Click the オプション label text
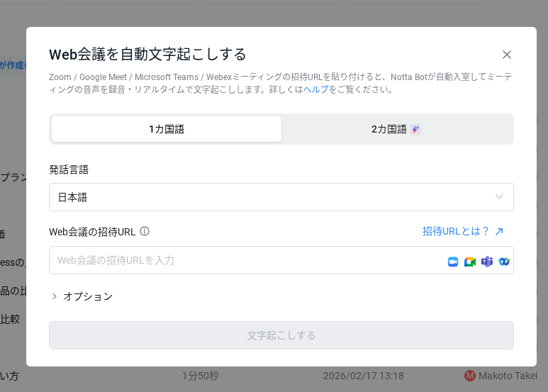548x392 pixels. 88,296
